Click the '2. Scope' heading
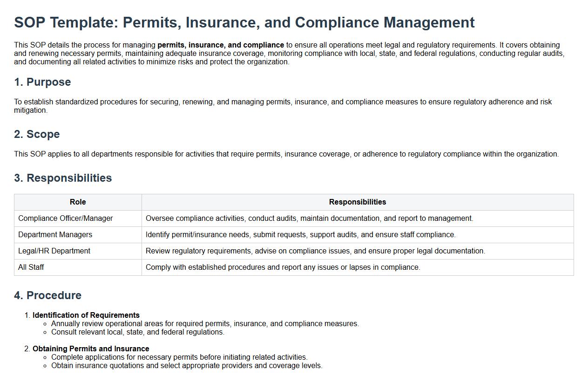 37,134
